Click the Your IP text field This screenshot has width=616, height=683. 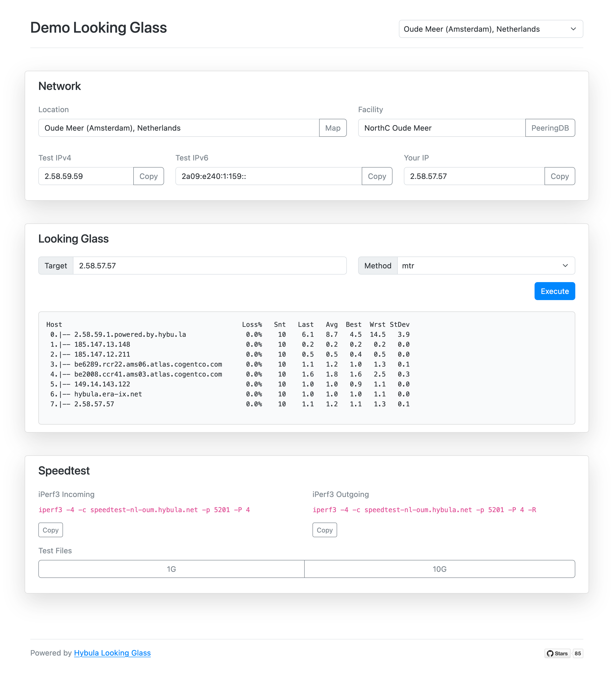click(x=474, y=176)
